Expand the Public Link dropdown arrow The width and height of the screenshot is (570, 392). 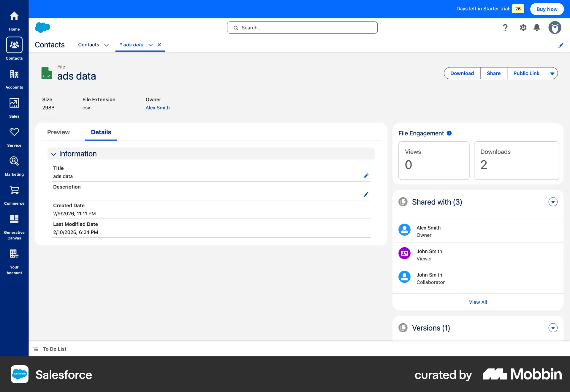pyautogui.click(x=552, y=73)
